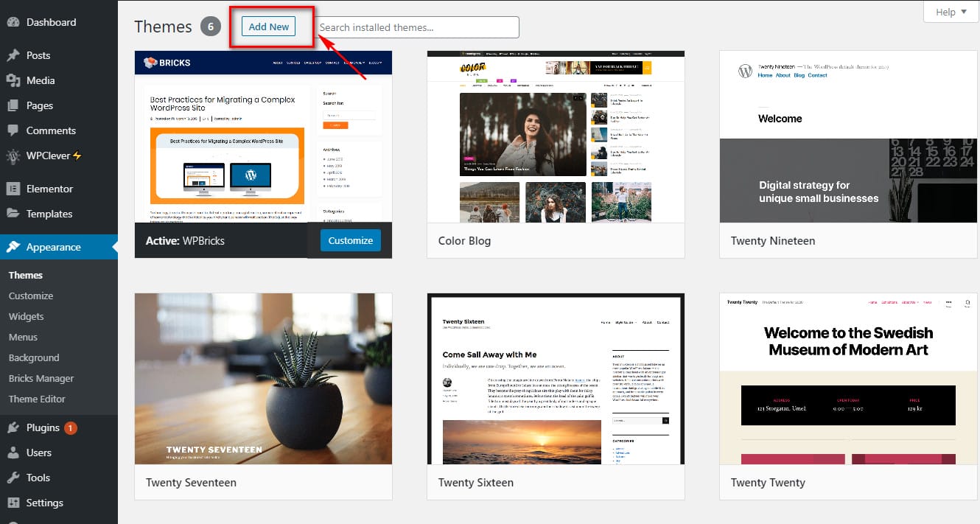
Task: Click the Comments speech bubble icon
Action: click(13, 130)
